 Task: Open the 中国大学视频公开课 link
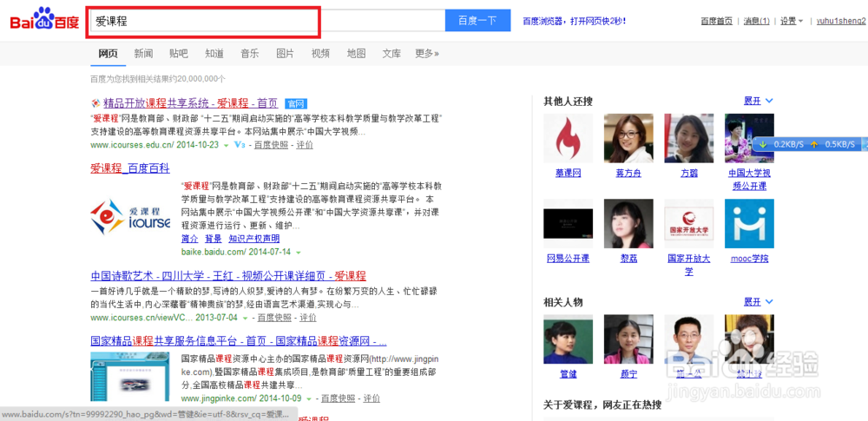coord(750,180)
